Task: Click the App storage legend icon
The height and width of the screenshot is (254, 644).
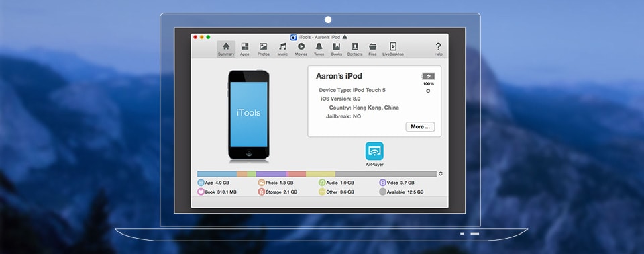Action: (201, 182)
